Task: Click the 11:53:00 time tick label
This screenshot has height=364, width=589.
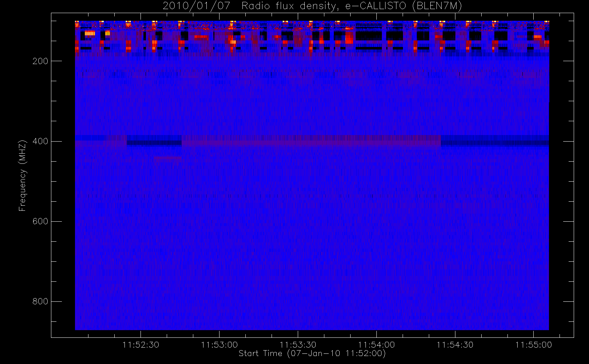Action: point(219,345)
